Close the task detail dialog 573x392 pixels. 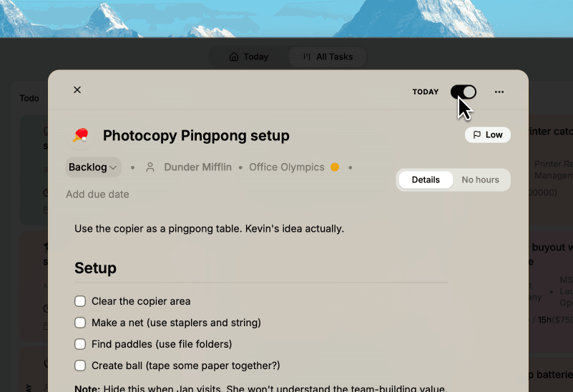click(x=77, y=90)
